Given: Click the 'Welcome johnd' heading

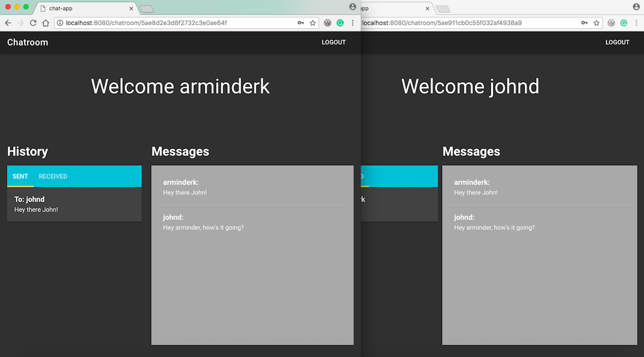Looking at the screenshot, I should (470, 86).
